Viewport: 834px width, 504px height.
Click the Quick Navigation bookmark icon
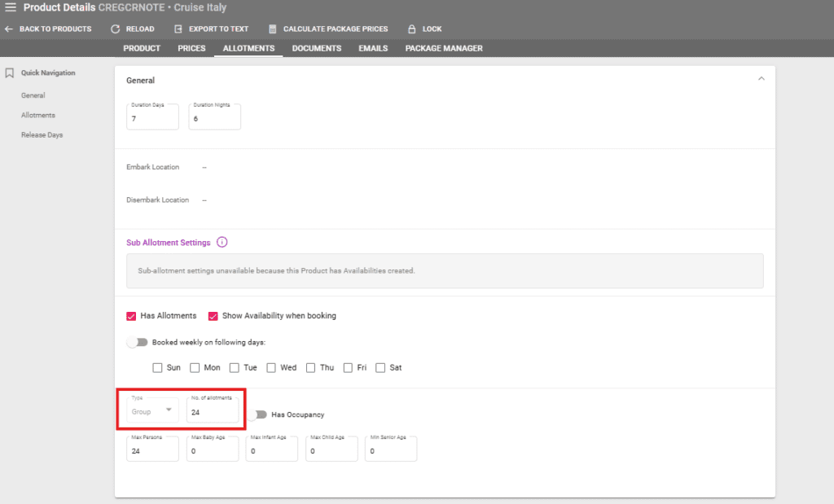pyautogui.click(x=10, y=73)
